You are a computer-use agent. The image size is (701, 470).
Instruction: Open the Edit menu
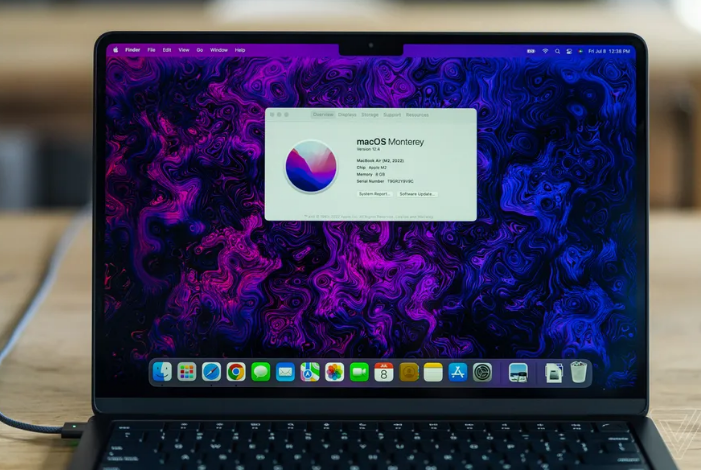click(x=167, y=50)
